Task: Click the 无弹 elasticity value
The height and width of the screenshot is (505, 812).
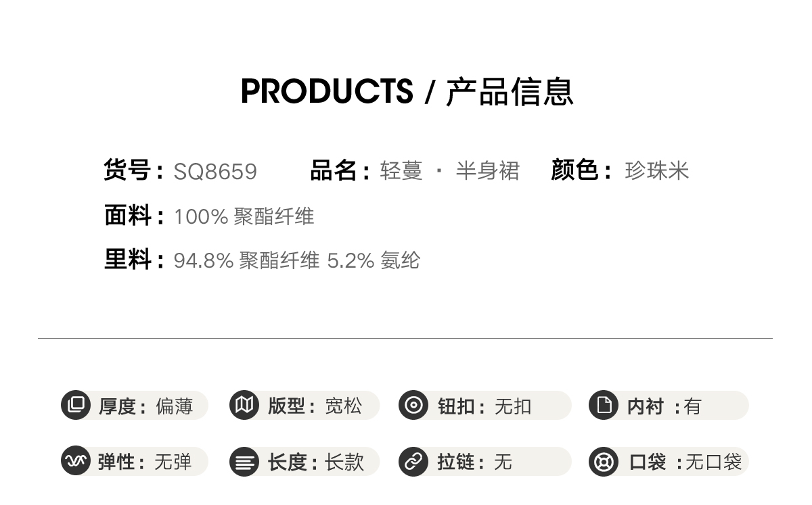Action: (173, 462)
